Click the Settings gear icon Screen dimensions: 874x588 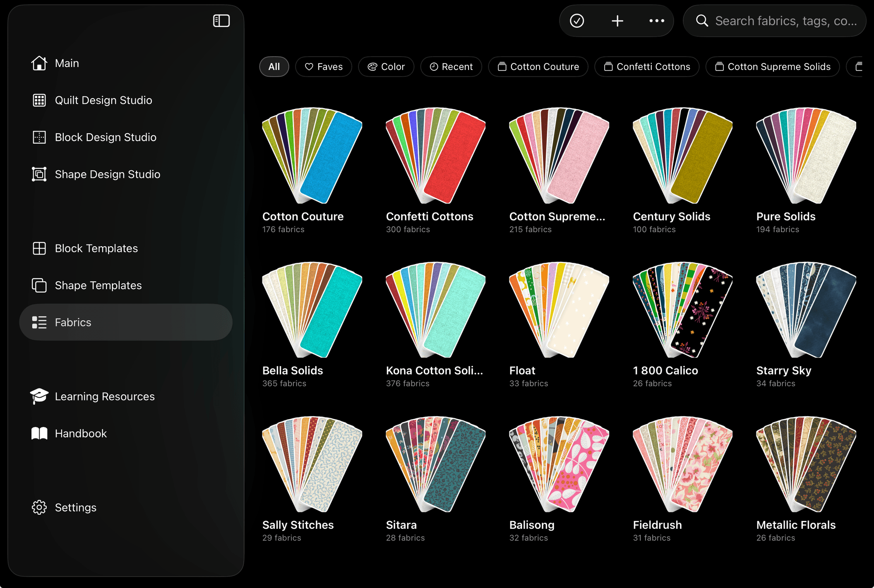point(39,507)
